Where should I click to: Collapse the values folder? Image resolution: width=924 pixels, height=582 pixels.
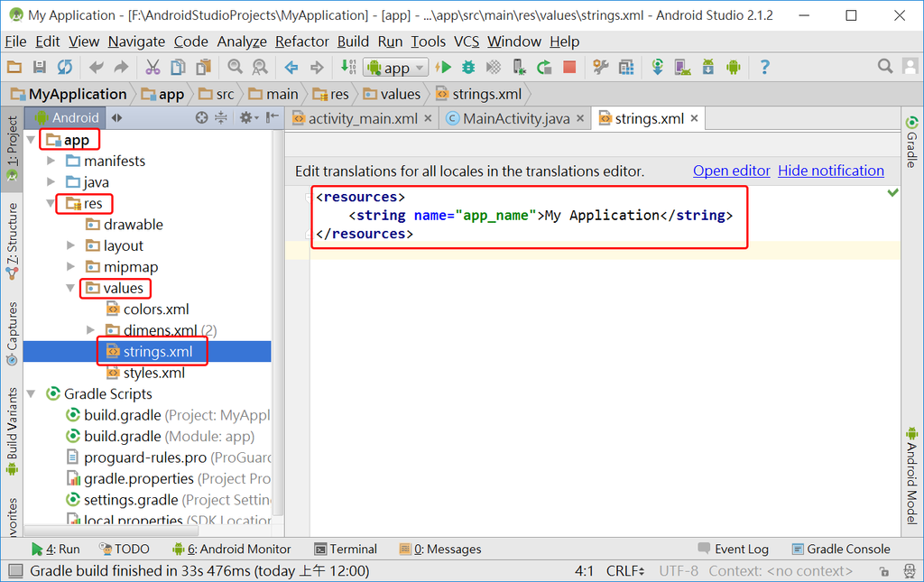click(x=70, y=288)
